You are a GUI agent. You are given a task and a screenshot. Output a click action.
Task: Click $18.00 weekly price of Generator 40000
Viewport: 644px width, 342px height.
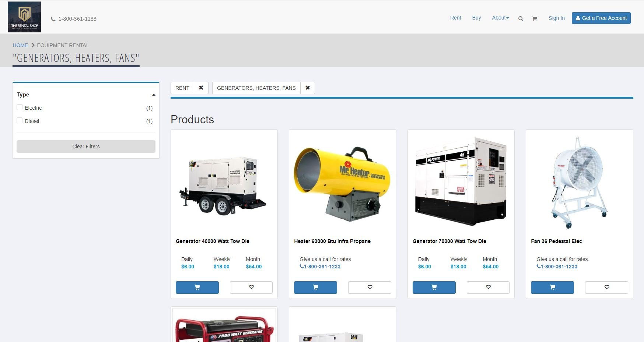221,267
